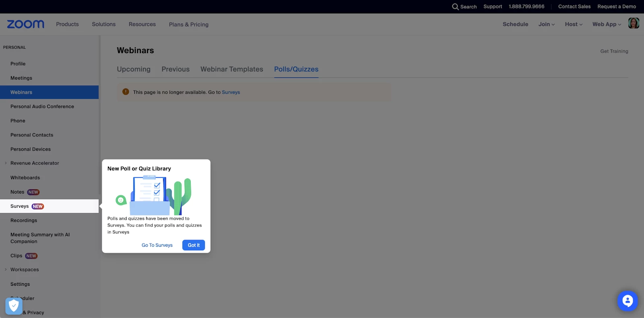Image resolution: width=644 pixels, height=318 pixels.
Task: Switch to Webinar Templates tab
Action: pos(232,69)
